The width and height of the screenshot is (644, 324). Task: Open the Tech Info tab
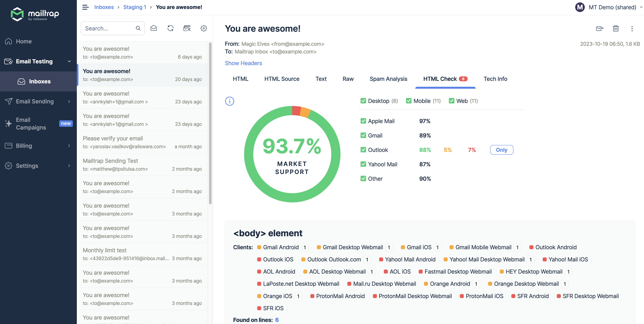click(495, 79)
